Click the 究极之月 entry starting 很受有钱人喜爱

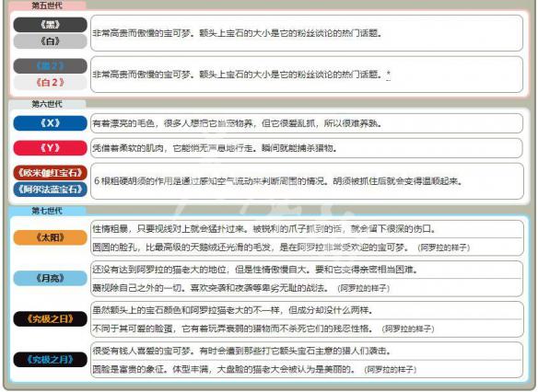click(241, 352)
